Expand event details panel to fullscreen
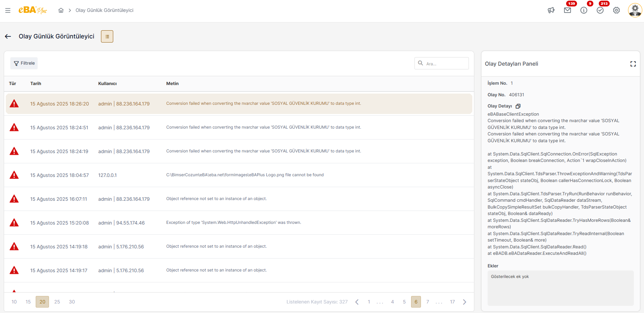This screenshot has width=644, height=313. coord(633,64)
